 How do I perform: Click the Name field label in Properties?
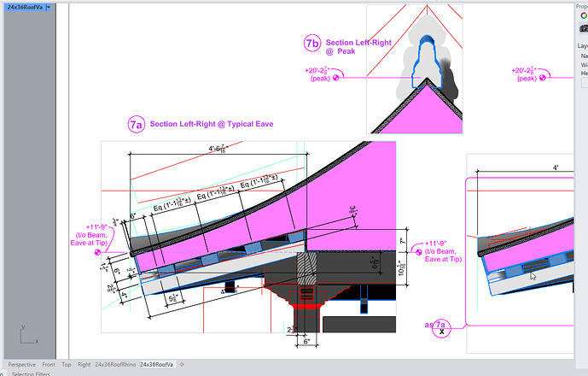[585, 56]
